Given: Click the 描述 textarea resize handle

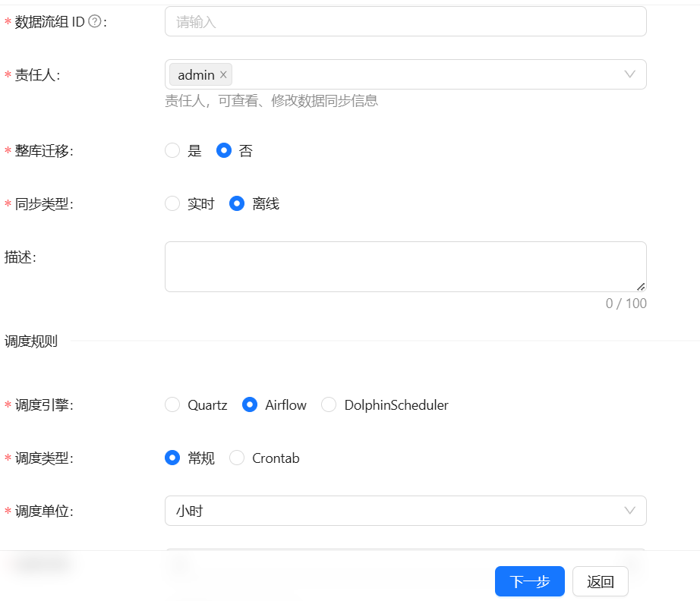Looking at the screenshot, I should tap(641, 286).
